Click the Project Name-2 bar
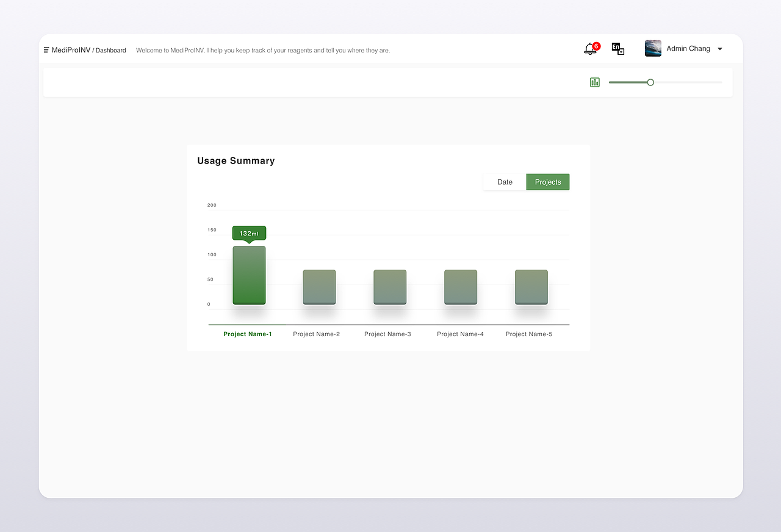The width and height of the screenshot is (781, 532). pos(319,287)
